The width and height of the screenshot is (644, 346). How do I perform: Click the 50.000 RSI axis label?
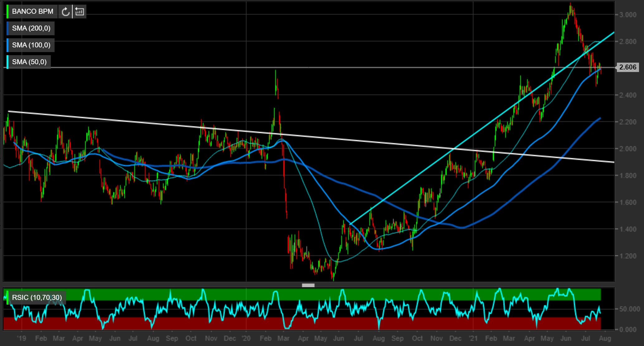629,309
